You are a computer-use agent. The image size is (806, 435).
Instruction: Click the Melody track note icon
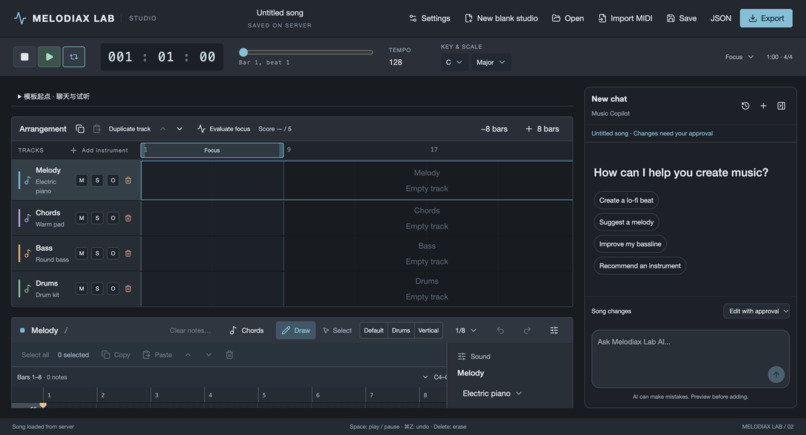point(28,180)
